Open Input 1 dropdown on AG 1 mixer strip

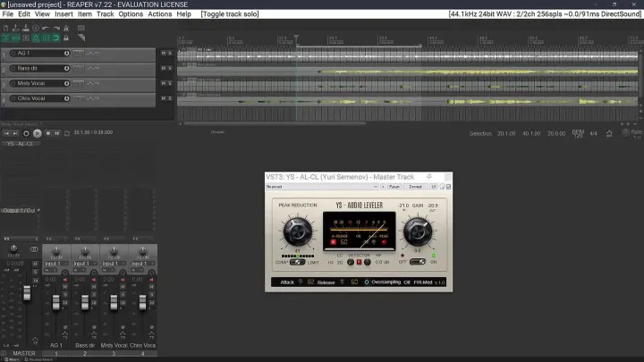click(x=55, y=264)
